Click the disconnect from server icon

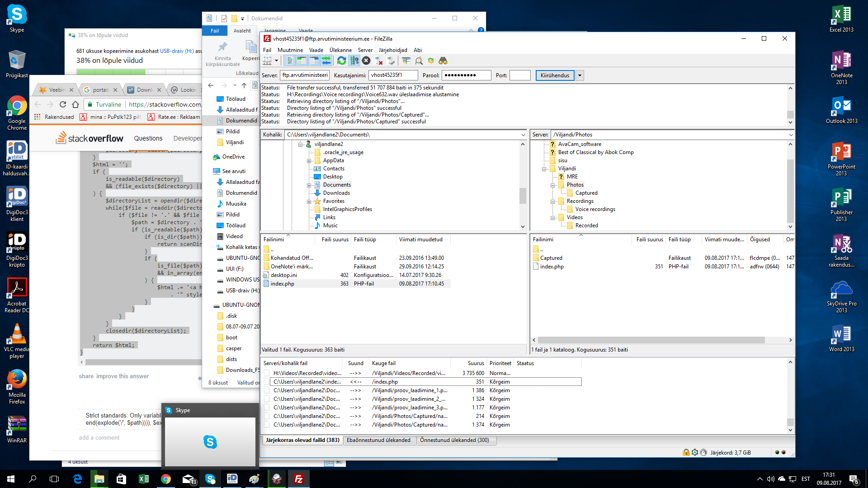pos(379,61)
